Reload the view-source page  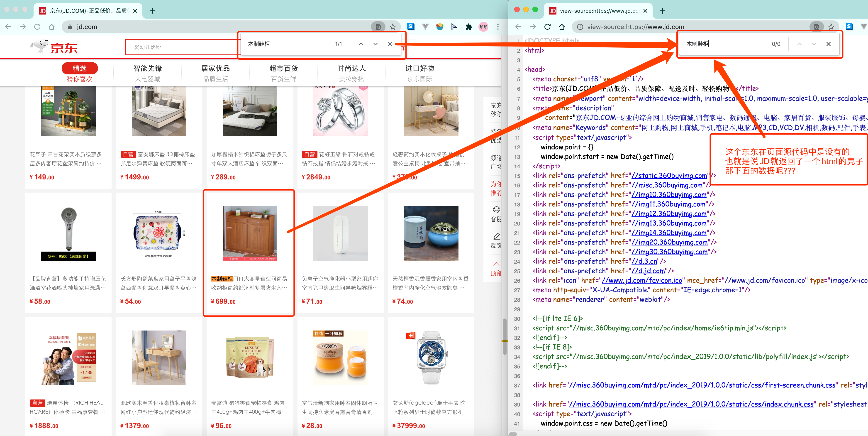[548, 27]
